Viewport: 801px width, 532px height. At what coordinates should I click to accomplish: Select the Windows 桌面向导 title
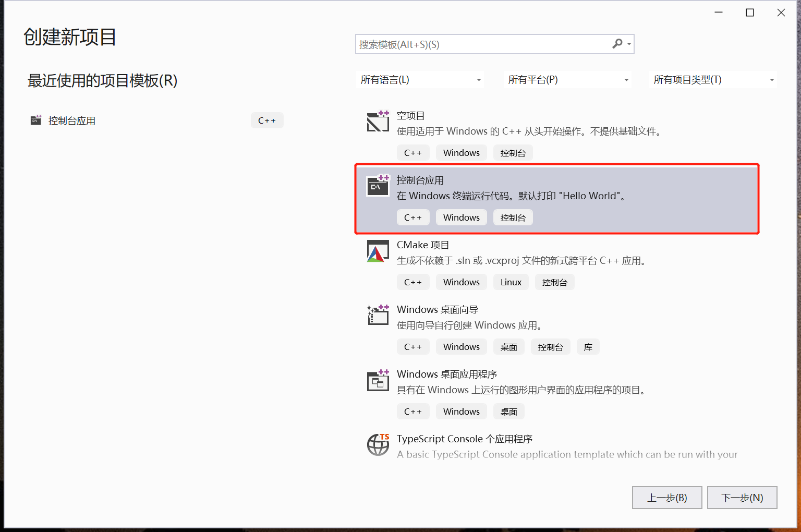pos(438,310)
